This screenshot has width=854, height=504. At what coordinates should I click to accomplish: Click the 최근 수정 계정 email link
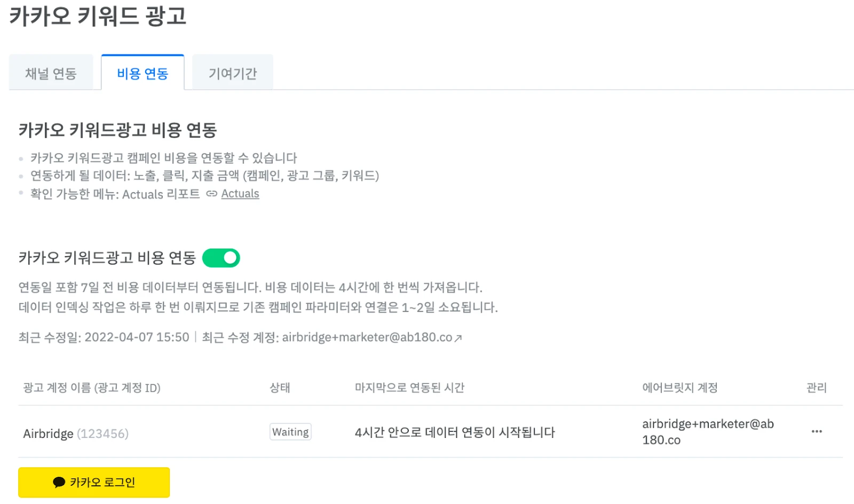(x=367, y=338)
